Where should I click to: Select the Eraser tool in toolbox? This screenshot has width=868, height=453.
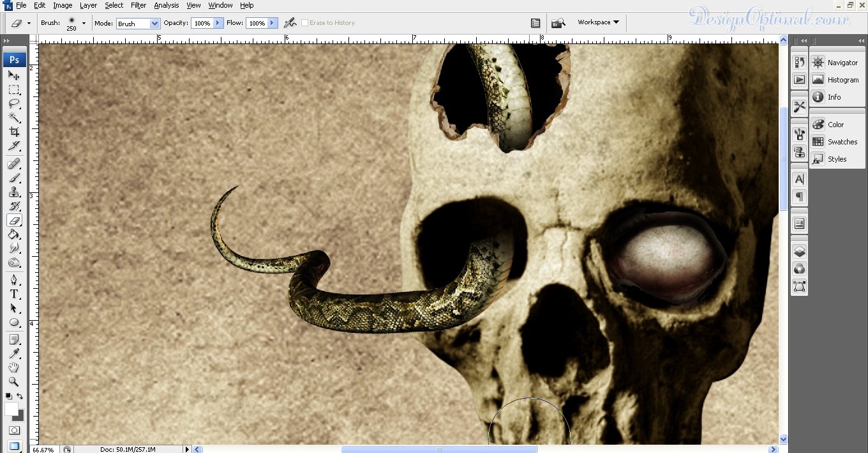point(14,220)
